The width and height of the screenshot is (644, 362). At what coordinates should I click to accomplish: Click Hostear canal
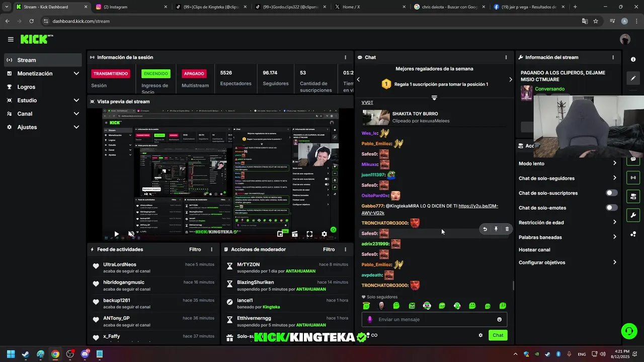534,250
